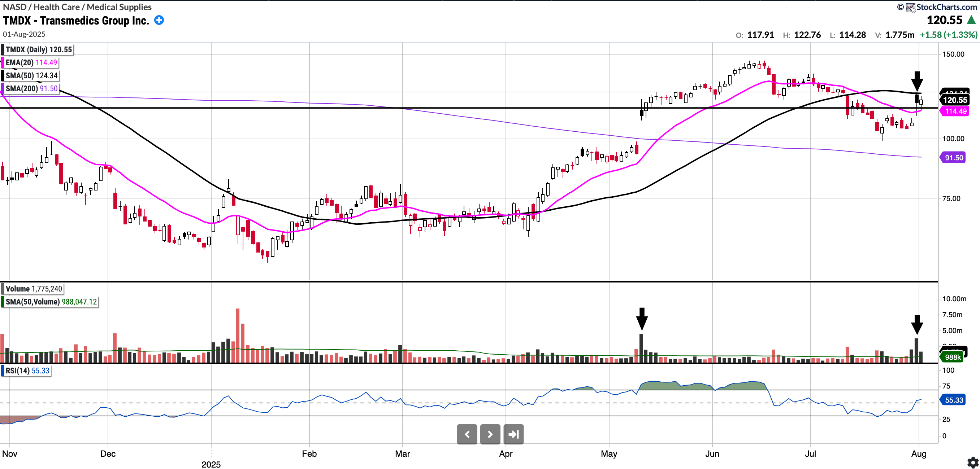
Task: Jump to latest date with skip-end button
Action: tap(513, 434)
